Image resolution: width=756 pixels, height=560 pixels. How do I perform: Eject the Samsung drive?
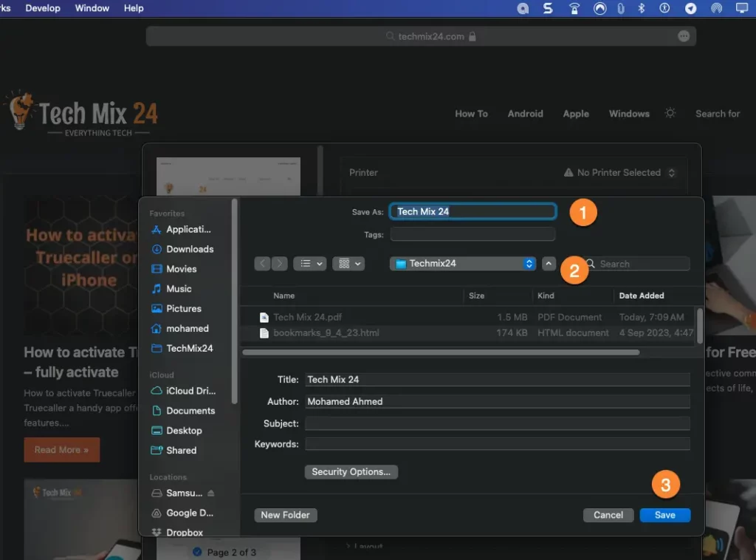pyautogui.click(x=210, y=493)
